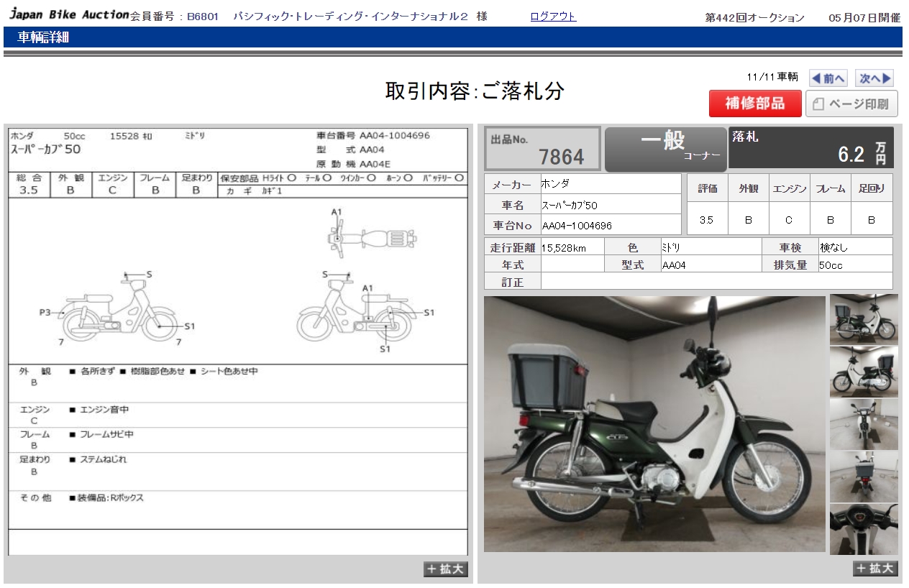This screenshot has width=909, height=588.
Task: Click the 車輌詳細 header bar title
Action: click(x=43, y=38)
